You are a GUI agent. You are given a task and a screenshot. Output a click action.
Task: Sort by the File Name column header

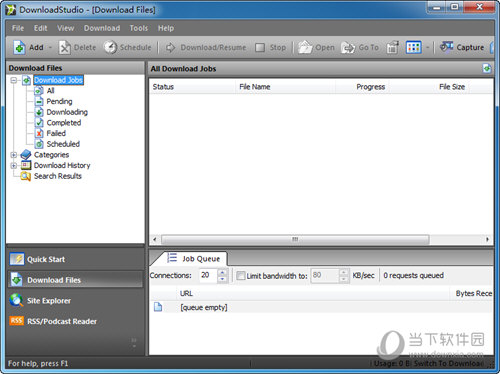(286, 87)
